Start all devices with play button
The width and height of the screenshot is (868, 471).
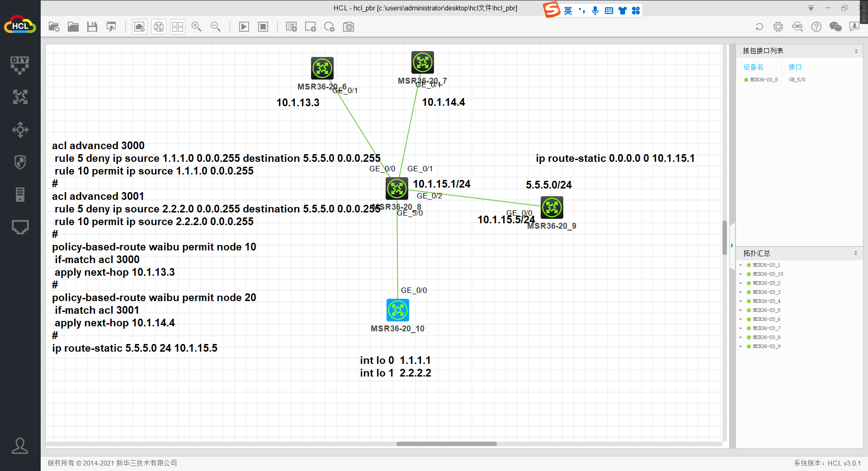click(244, 27)
